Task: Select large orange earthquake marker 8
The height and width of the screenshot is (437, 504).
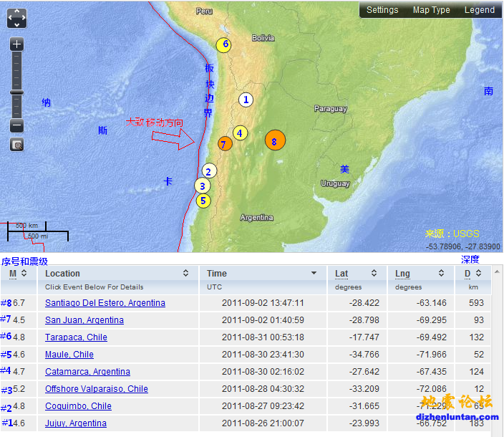Action: pos(275,140)
